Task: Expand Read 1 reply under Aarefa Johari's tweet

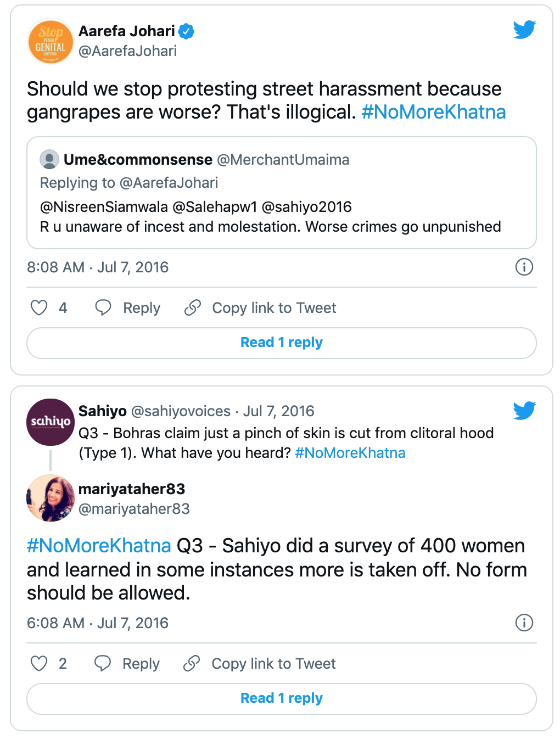Action: 282,343
